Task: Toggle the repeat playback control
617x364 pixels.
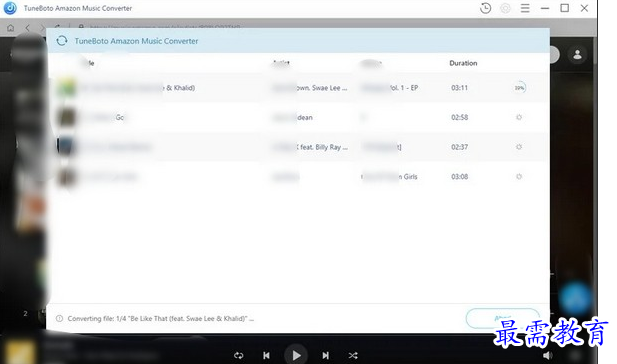Action: (238, 355)
